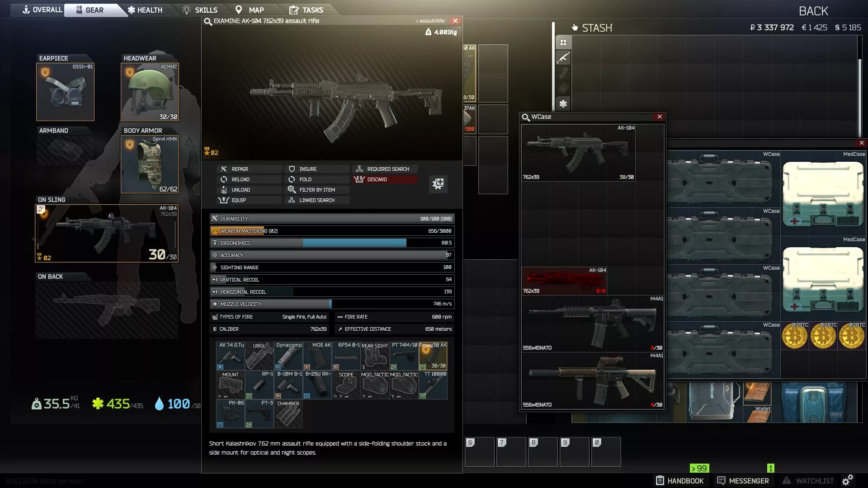868x488 pixels.
Task: Click quick-use slot 6
Action: point(480,451)
